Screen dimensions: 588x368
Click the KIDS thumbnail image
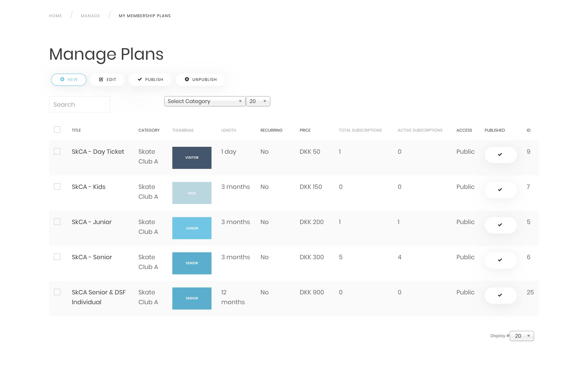click(192, 193)
